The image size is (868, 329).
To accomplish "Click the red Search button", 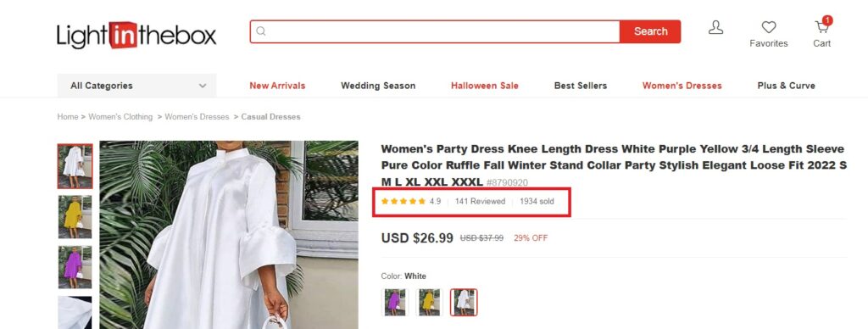I will 650,31.
